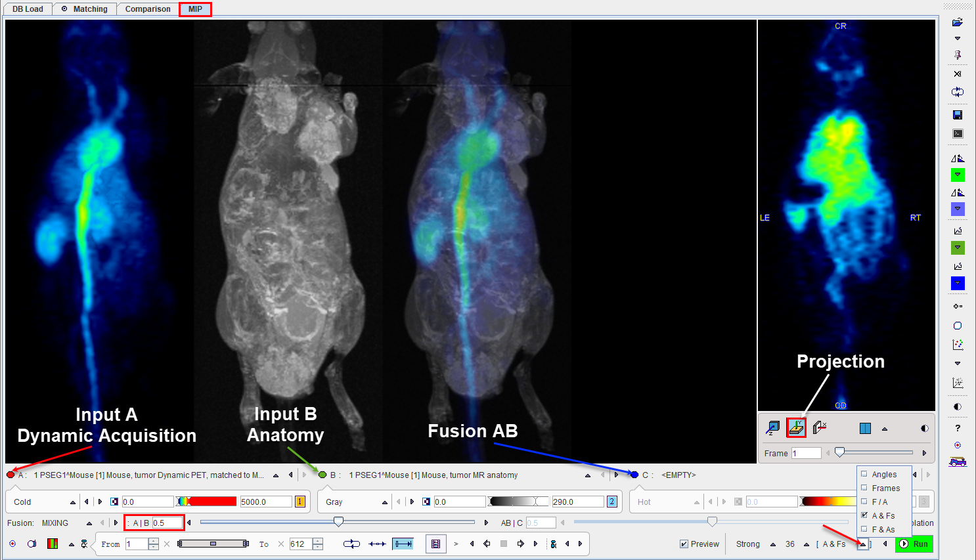The height and width of the screenshot is (560, 976).
Task: Click the sync arrows icon in right sidebar
Action: tap(958, 92)
